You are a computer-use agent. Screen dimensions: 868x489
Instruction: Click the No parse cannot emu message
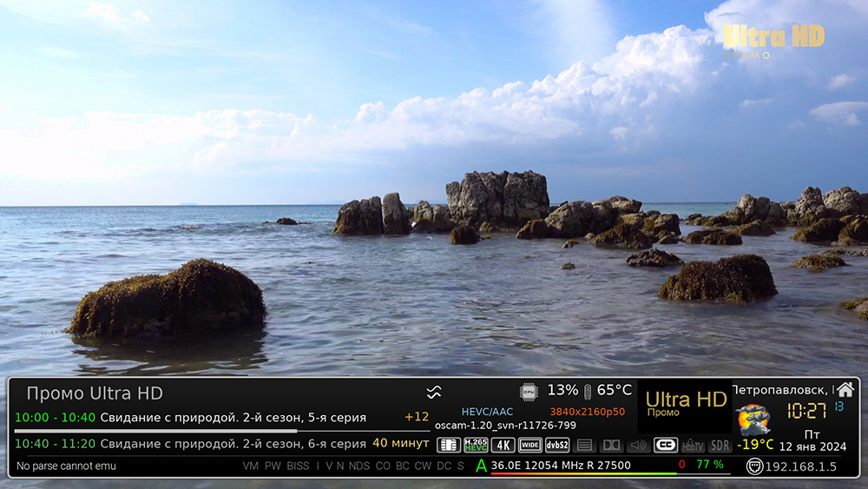[x=67, y=466]
